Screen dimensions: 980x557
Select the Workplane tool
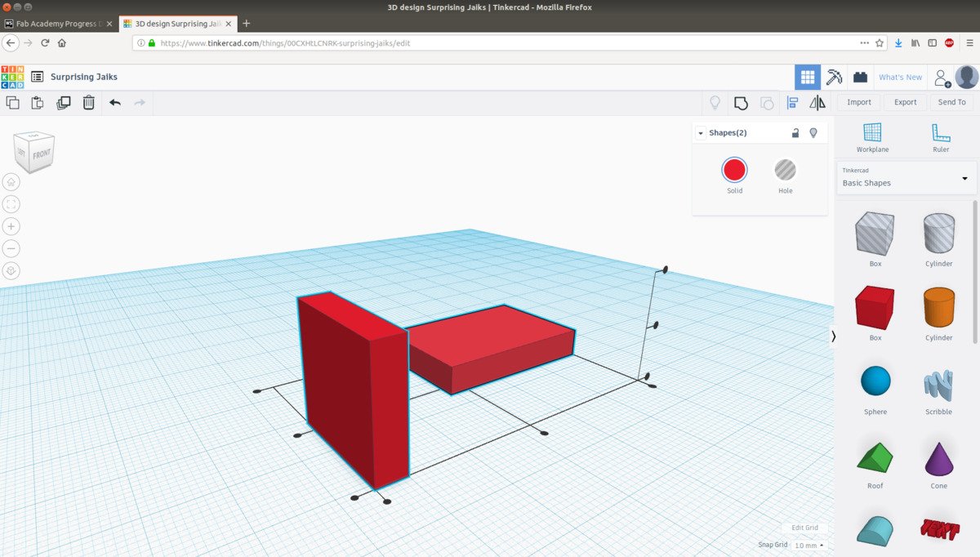click(x=872, y=137)
